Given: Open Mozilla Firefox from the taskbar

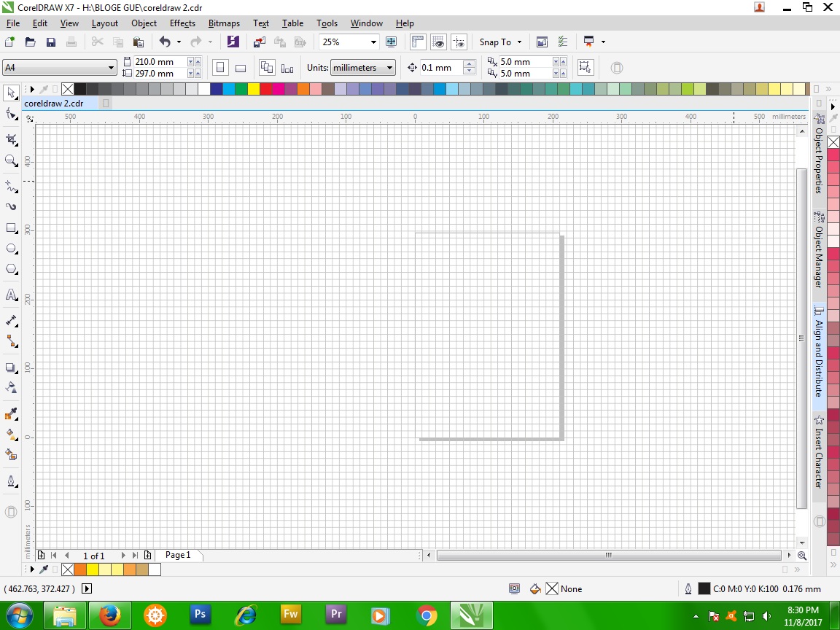Looking at the screenshot, I should click(x=109, y=615).
